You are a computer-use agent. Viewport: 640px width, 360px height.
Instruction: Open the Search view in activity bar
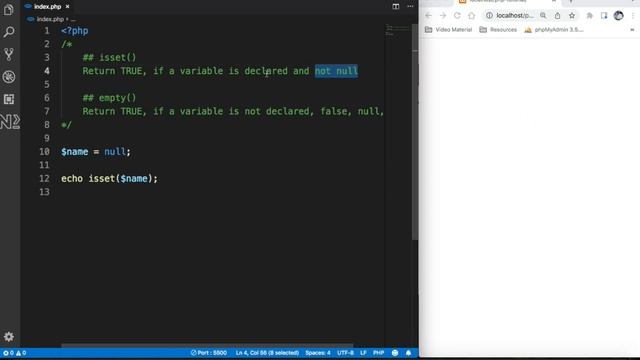point(9,32)
